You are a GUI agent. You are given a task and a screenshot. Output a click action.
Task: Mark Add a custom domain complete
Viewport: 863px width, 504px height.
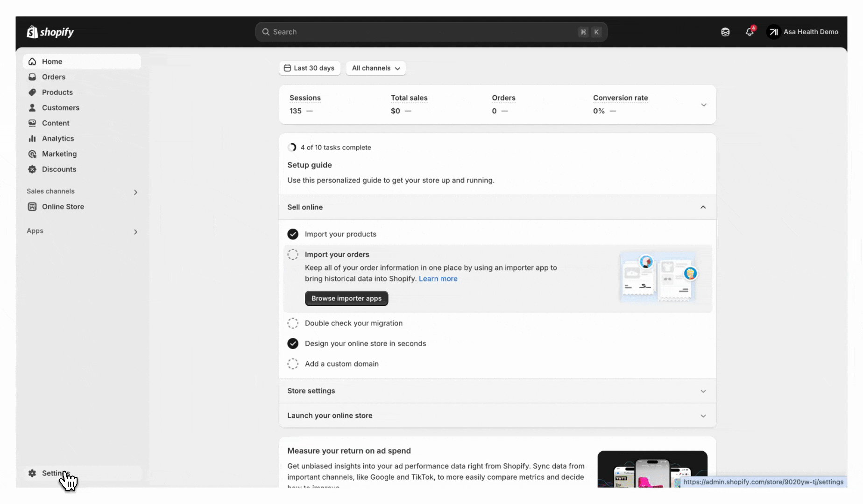click(x=293, y=364)
